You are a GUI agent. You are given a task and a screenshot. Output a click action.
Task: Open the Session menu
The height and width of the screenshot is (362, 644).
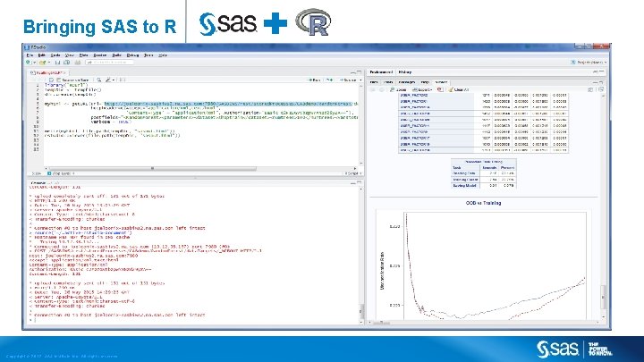(x=100, y=55)
